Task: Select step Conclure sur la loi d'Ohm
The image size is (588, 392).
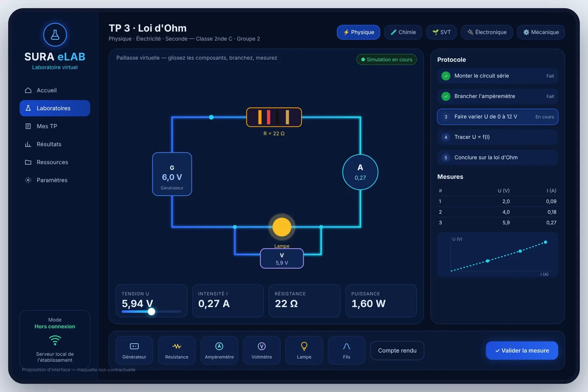Action: point(498,158)
